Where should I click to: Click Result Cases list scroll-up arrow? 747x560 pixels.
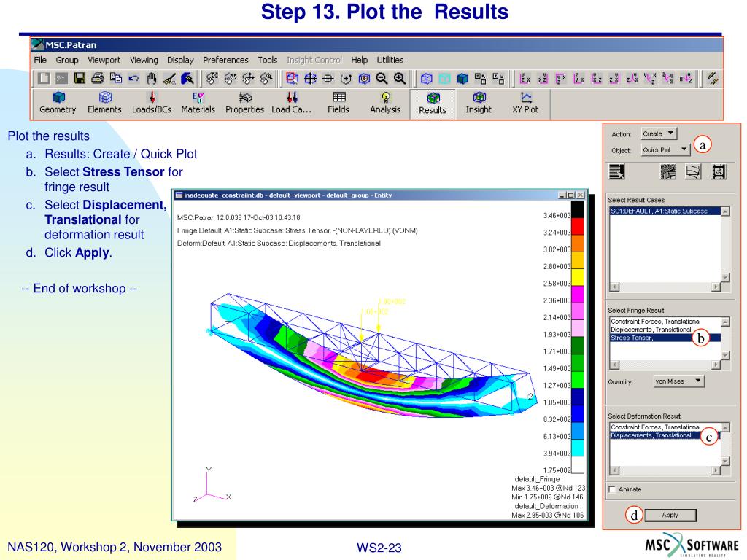pyautogui.click(x=725, y=211)
